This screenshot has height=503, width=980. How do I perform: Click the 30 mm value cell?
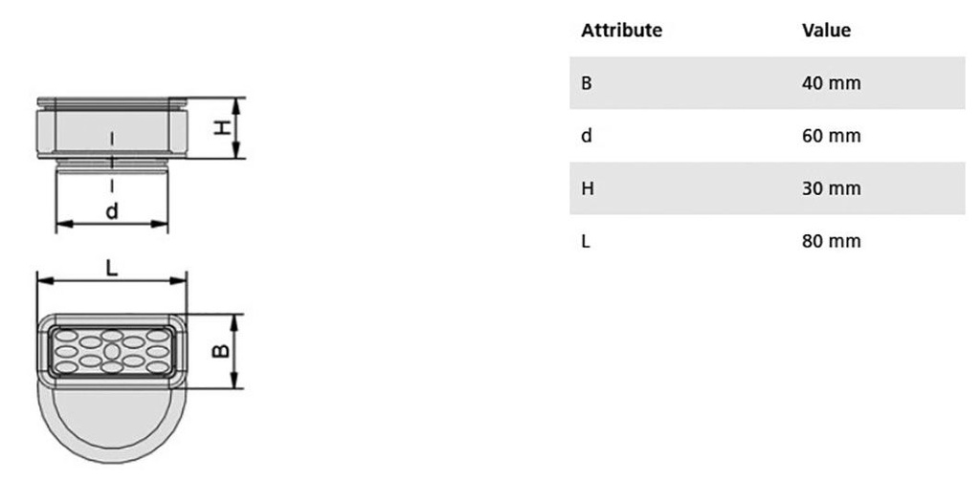[831, 188]
